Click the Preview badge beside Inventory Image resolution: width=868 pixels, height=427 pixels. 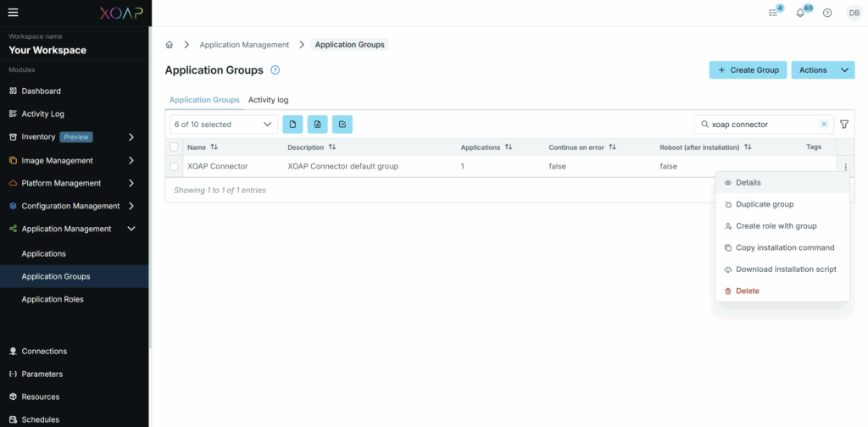(76, 137)
